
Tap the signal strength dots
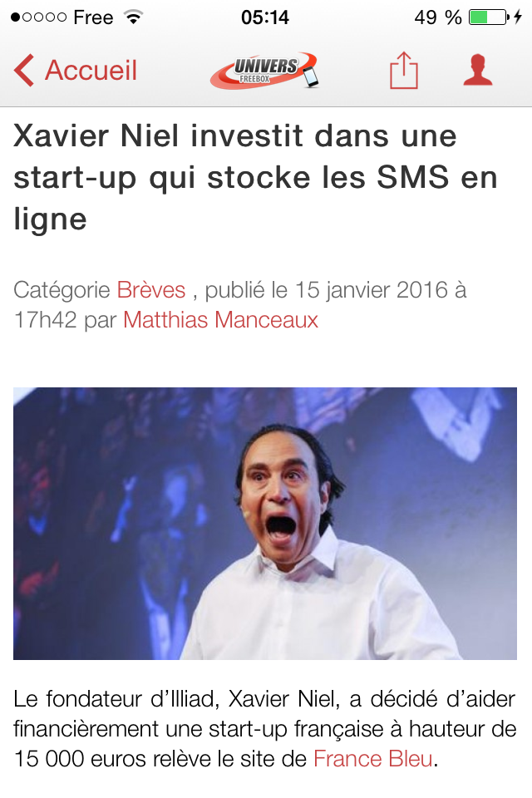tap(38, 17)
